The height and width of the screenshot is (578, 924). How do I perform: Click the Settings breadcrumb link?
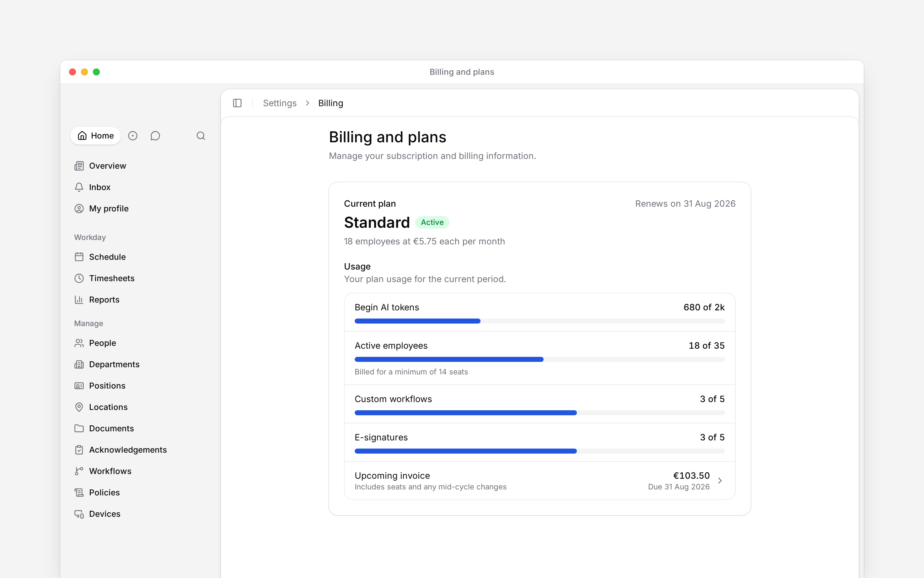point(279,103)
